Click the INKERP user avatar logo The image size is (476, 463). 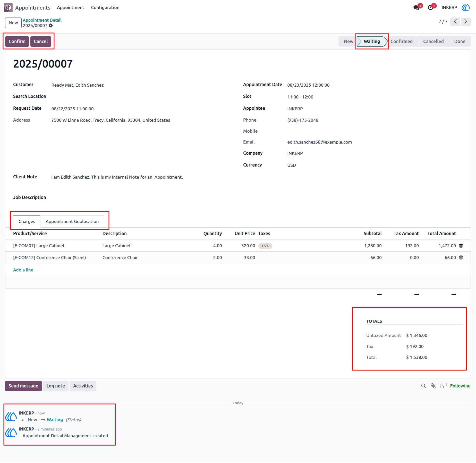coord(466,7)
